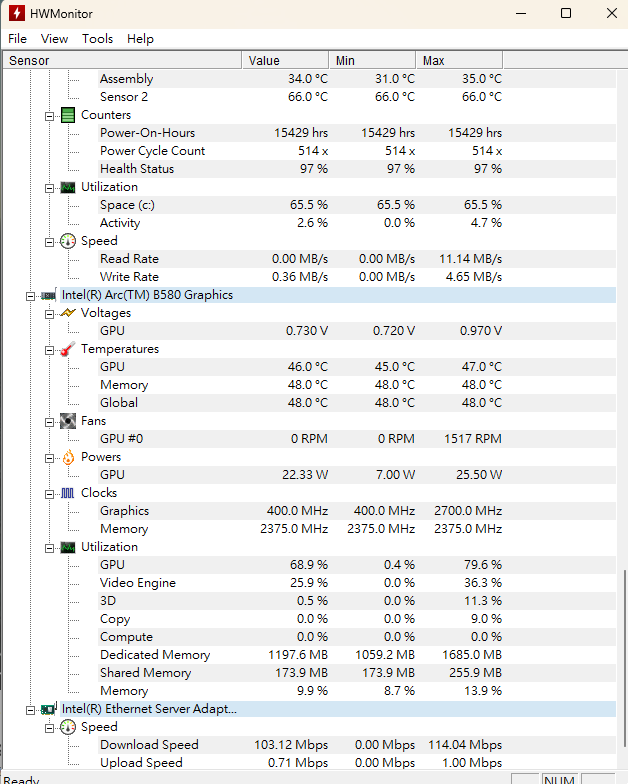Click the Voltages lightning icon
This screenshot has height=784, width=628.
68,313
